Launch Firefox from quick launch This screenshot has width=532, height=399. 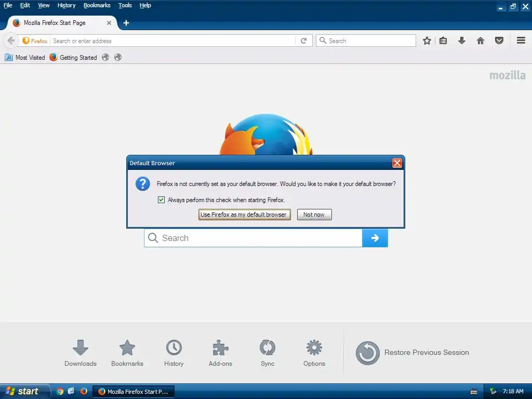(x=83, y=391)
